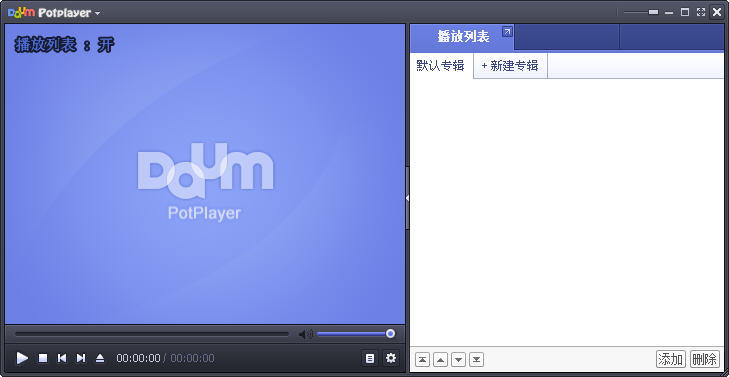This screenshot has width=729, height=377.
Task: Switch to the 播放列表 tab
Action: 463,37
